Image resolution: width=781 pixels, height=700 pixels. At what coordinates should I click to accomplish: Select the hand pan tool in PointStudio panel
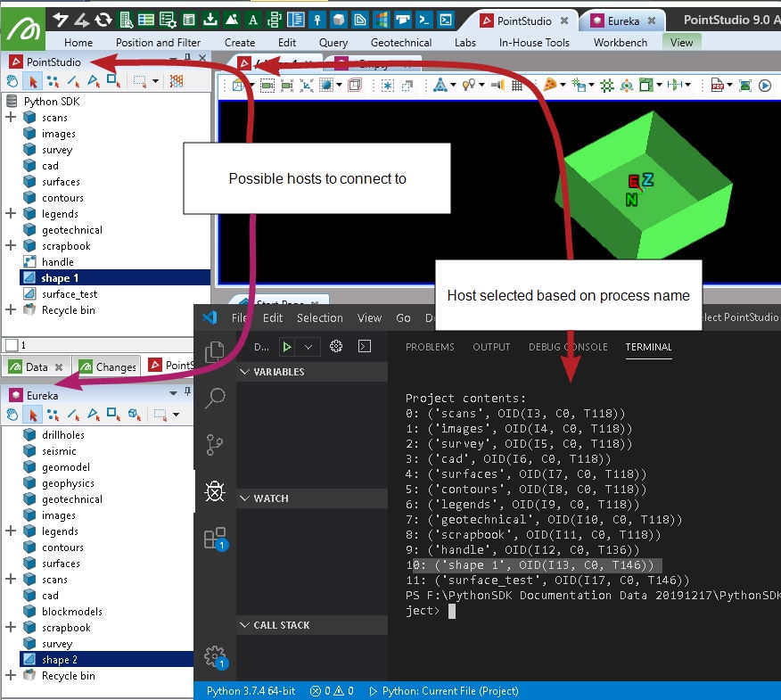pos(12,81)
